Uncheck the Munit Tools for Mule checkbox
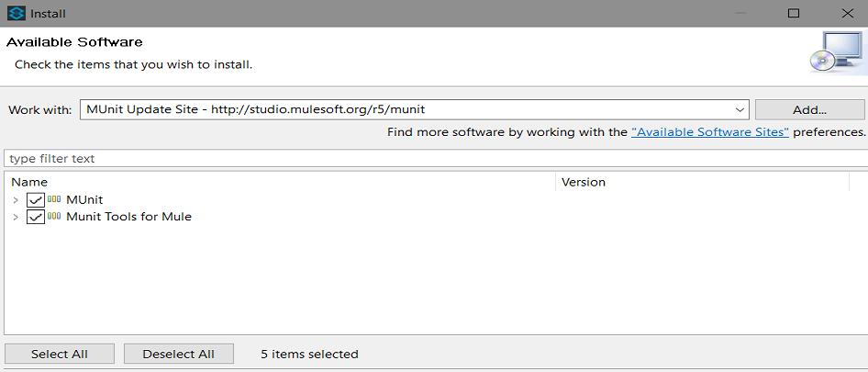868x372 pixels. click(36, 218)
